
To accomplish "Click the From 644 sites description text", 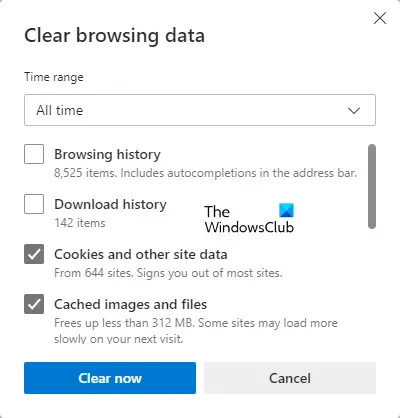I will coord(168,273).
